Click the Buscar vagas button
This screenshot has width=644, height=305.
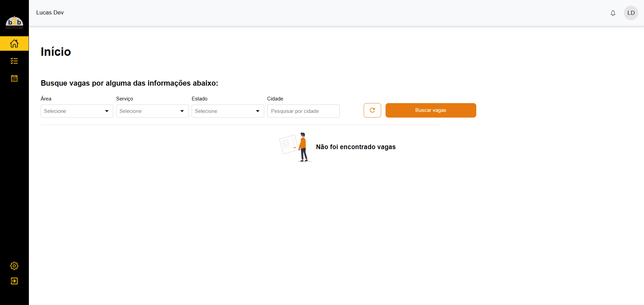pos(431,110)
